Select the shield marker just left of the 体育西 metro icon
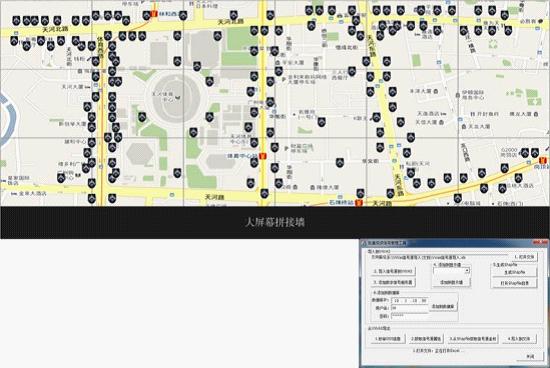 click(147, 15)
